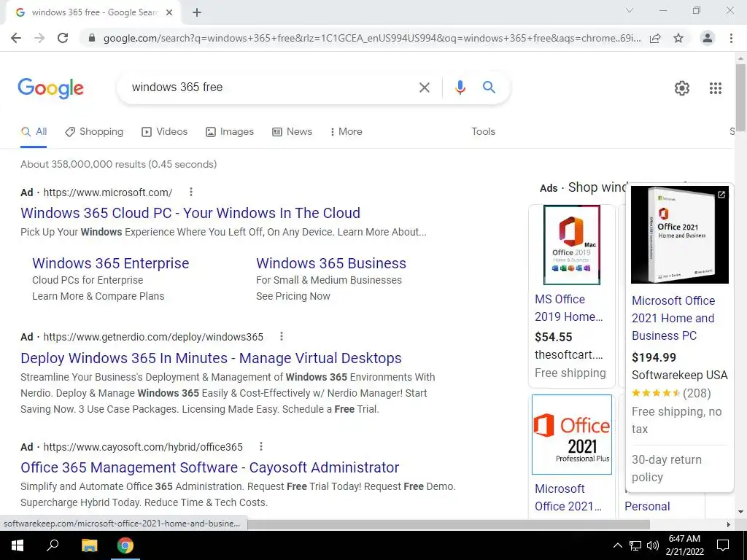This screenshot has width=747, height=560.
Task: Open 'Microsoft Office 2021 Home and Business PC'
Action: [673, 318]
